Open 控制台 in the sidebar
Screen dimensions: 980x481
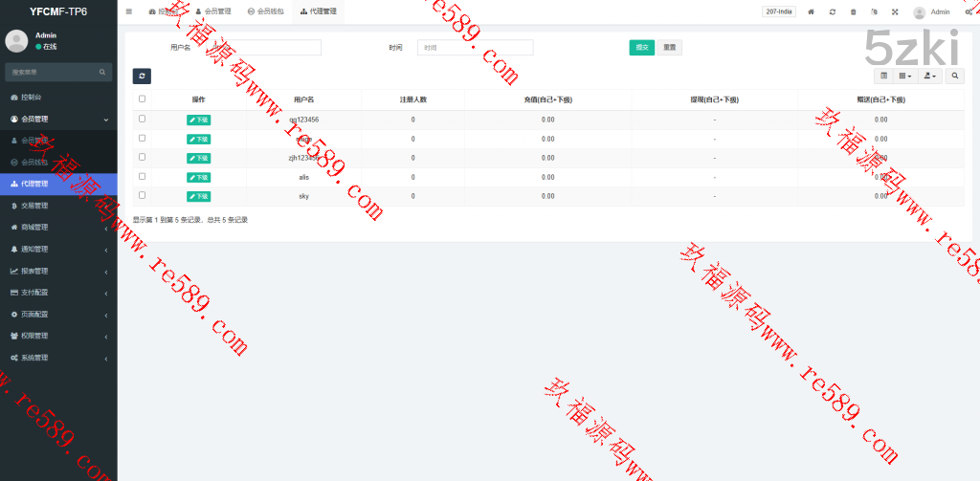coord(58,98)
